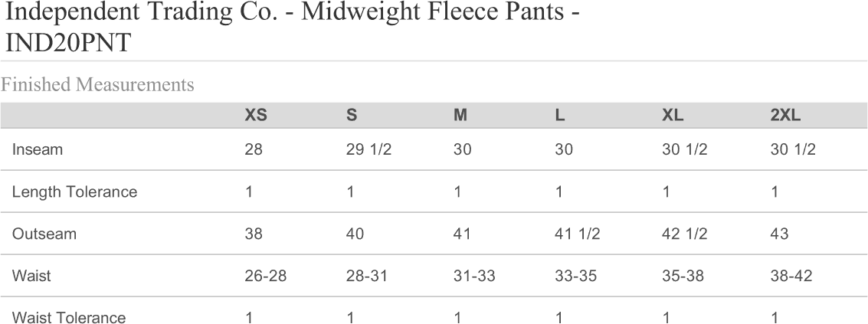Click the Waist row label
The width and height of the screenshot is (868, 324).
click(x=31, y=277)
